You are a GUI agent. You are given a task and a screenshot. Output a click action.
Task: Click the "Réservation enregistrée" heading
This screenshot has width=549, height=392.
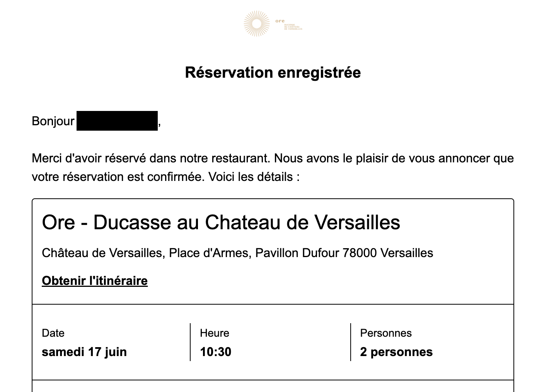[x=273, y=73]
